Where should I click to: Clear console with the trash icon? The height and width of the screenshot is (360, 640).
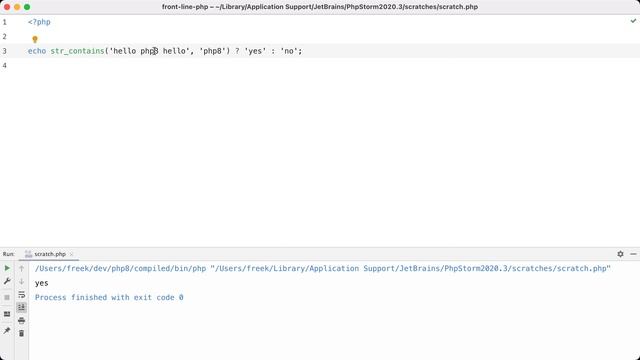click(x=22, y=333)
